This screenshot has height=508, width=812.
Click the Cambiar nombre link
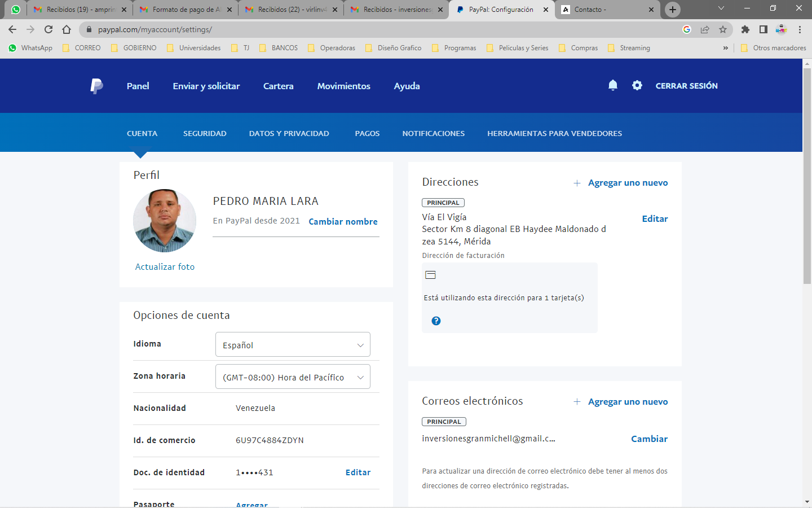(x=343, y=222)
